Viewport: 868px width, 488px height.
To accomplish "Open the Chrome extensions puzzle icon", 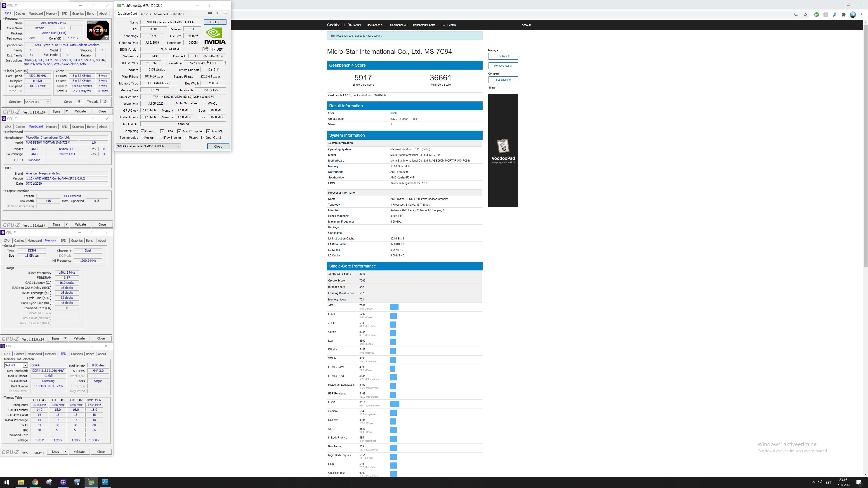I will [x=844, y=14].
